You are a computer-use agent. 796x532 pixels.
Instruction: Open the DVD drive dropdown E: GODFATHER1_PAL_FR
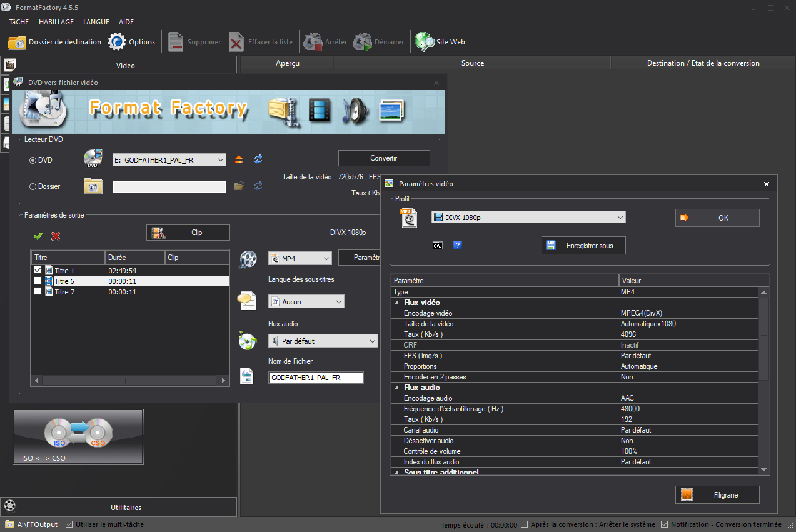(169, 160)
